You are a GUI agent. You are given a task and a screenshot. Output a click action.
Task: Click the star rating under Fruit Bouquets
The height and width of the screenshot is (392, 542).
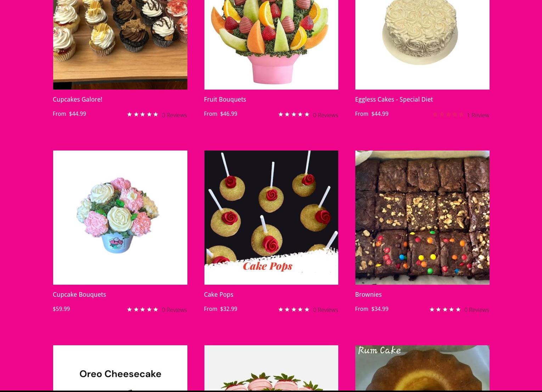tap(294, 114)
